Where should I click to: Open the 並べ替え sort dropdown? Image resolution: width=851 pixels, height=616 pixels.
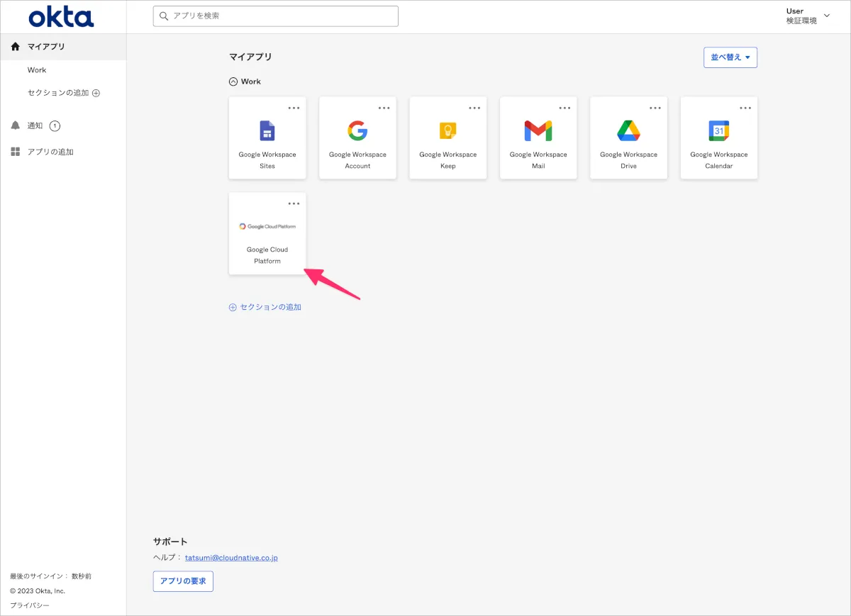tap(730, 57)
